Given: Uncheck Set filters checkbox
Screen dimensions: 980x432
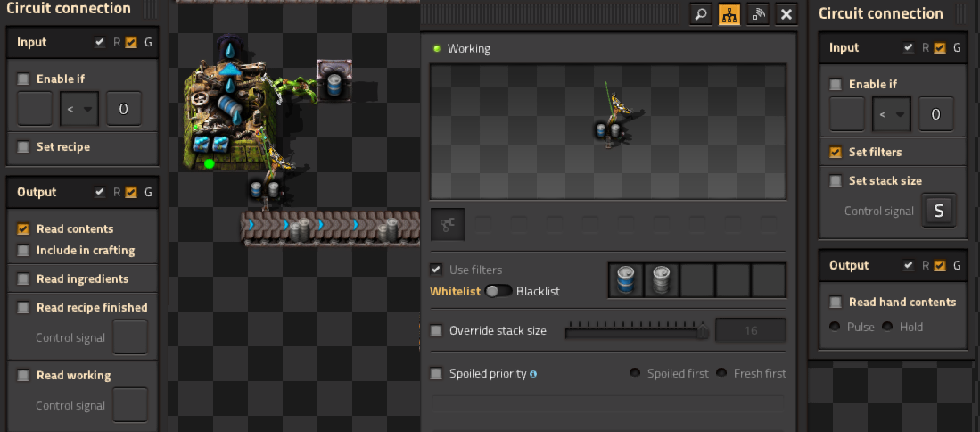Looking at the screenshot, I should pos(835,152).
